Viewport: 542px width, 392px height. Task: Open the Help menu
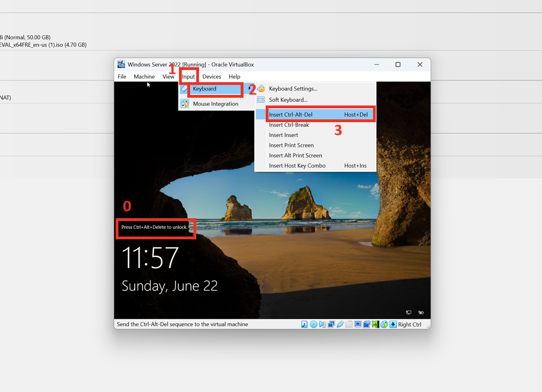point(235,77)
